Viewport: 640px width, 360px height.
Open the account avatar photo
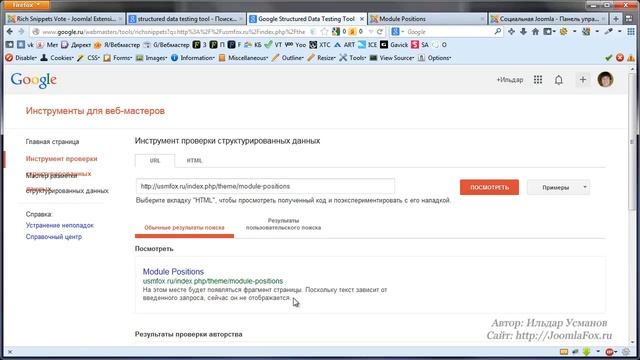tap(605, 80)
